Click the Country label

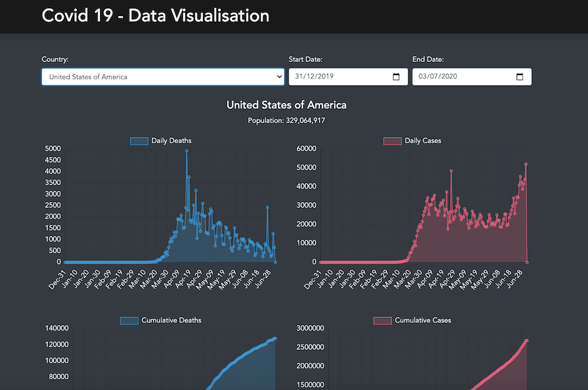pos(55,59)
